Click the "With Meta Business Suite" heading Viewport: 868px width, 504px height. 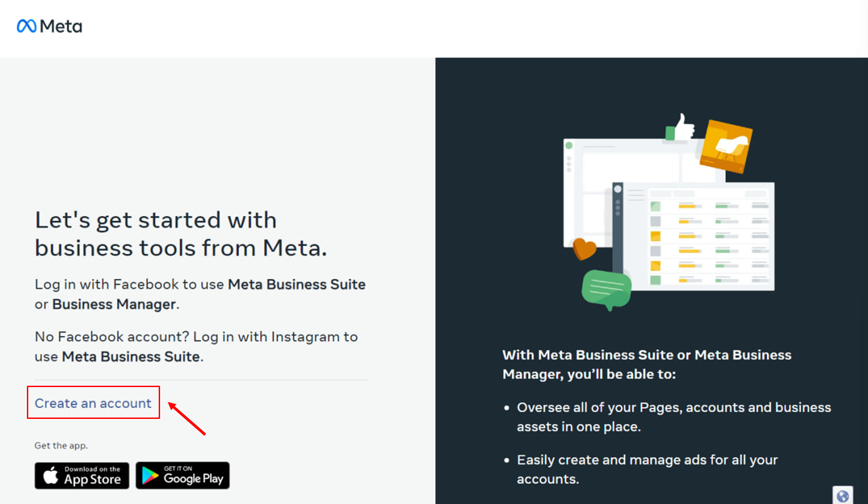click(647, 364)
